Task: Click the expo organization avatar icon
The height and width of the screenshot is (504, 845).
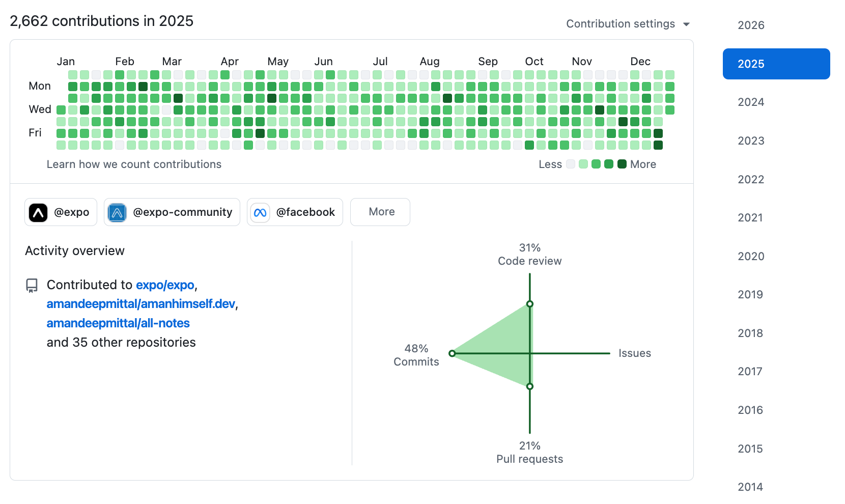Action: point(38,212)
